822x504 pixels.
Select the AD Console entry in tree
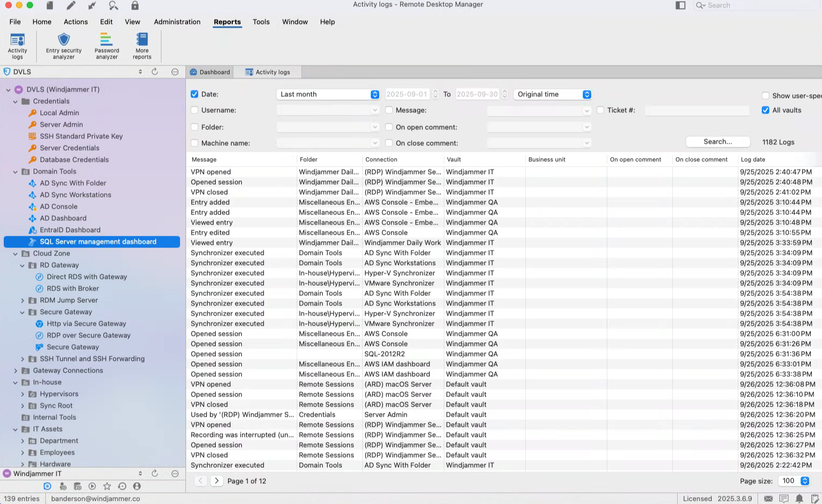click(59, 206)
